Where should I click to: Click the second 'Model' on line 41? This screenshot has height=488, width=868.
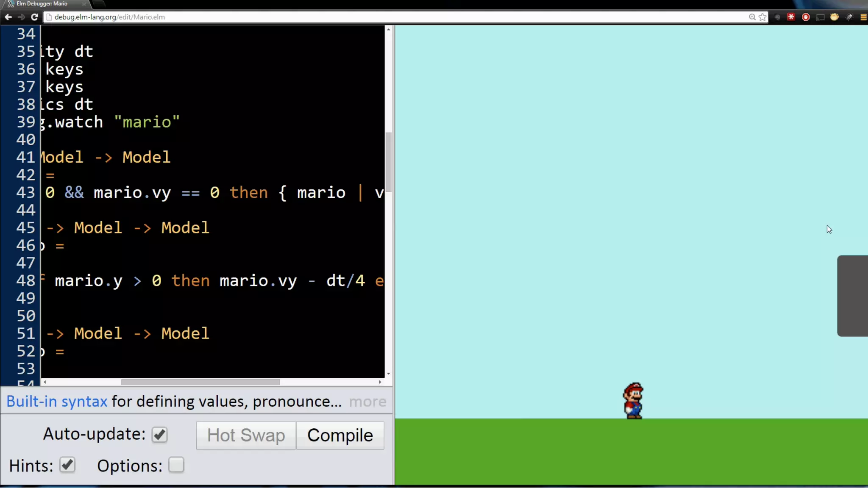[146, 157]
